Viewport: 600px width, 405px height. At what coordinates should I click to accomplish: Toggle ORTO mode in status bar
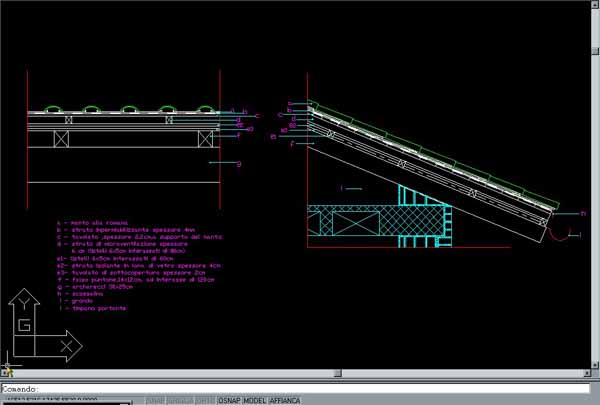pos(204,400)
